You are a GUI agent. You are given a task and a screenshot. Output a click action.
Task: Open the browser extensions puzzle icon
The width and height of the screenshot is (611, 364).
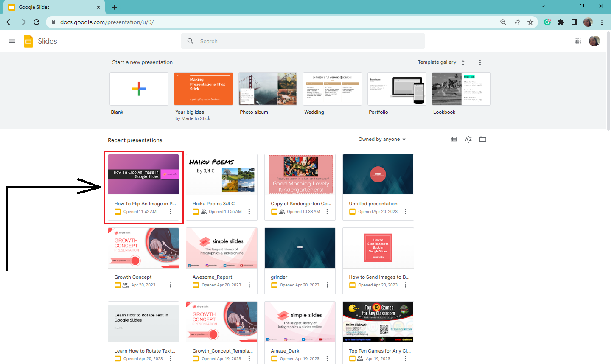point(561,22)
